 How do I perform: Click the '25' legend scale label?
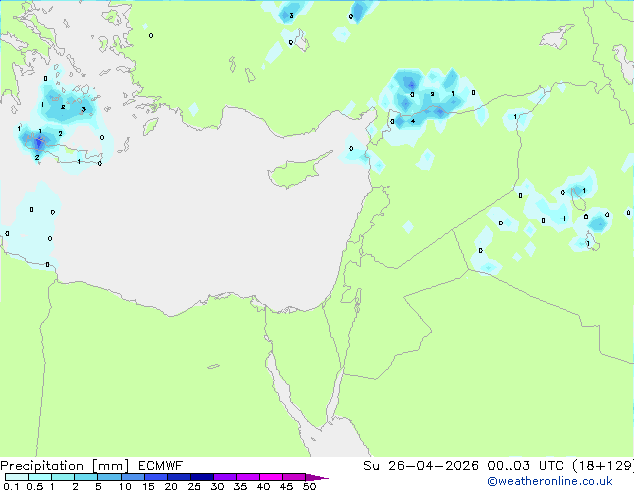tap(194, 486)
